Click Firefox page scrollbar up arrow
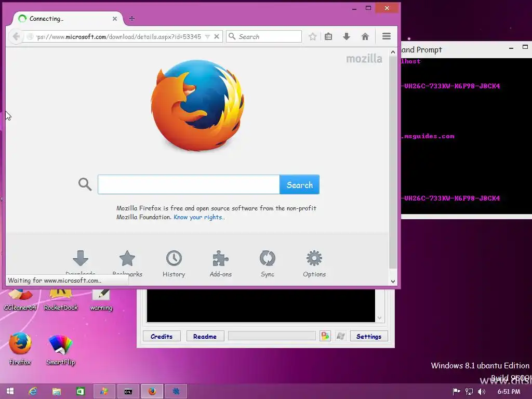Image resolution: width=532 pixels, height=399 pixels. (x=393, y=52)
